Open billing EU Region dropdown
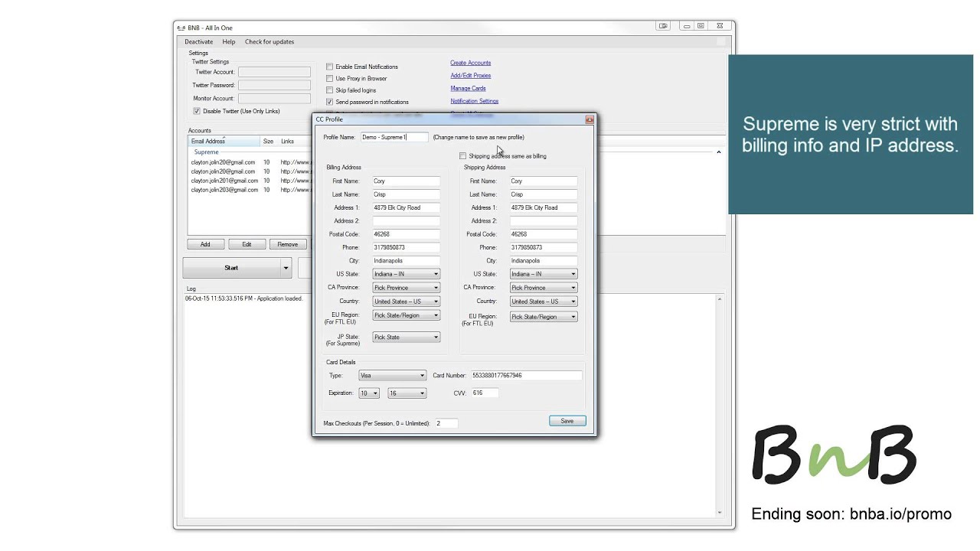The width and height of the screenshot is (980, 551). 406,315
